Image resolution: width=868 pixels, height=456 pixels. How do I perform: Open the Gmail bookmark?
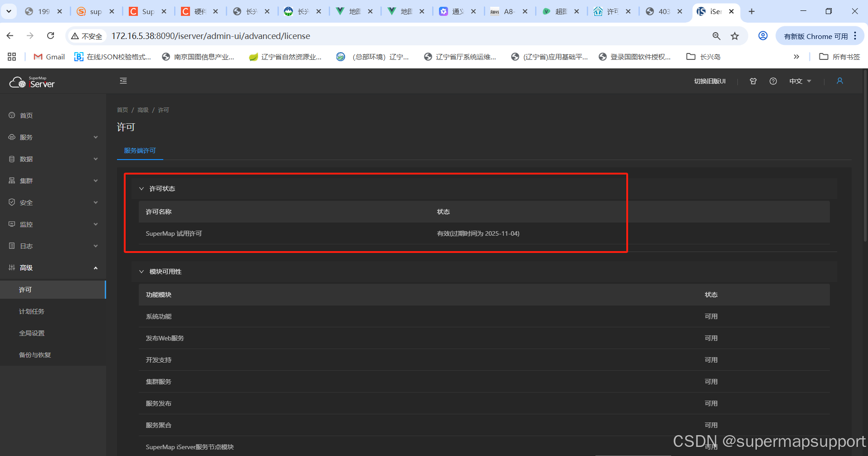(49, 57)
